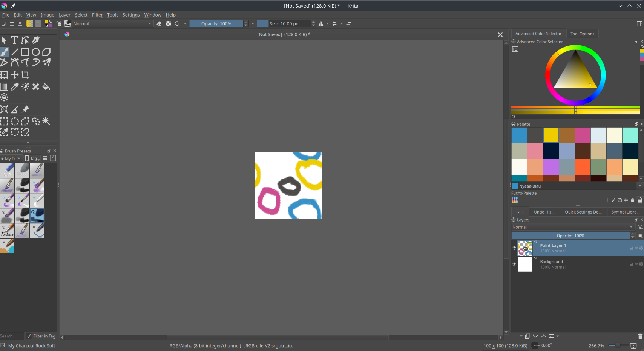Viewport: 644px width, 351px height.
Task: Toggle horizontal mirror tool
Action: tap(321, 24)
